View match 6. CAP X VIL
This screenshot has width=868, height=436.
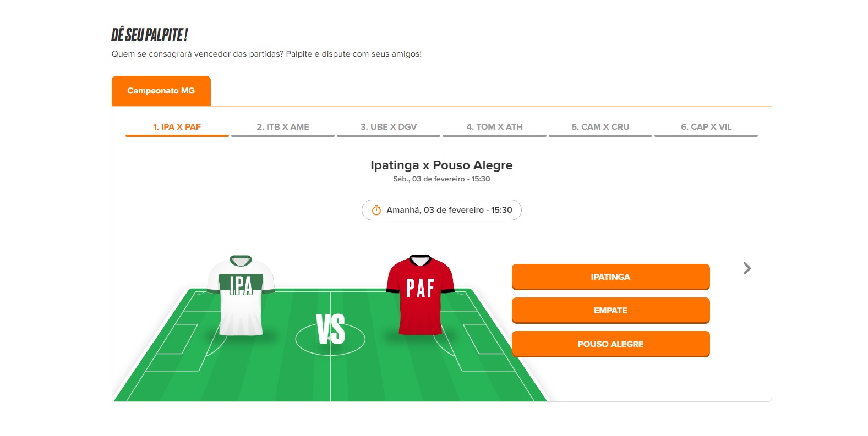pos(706,127)
